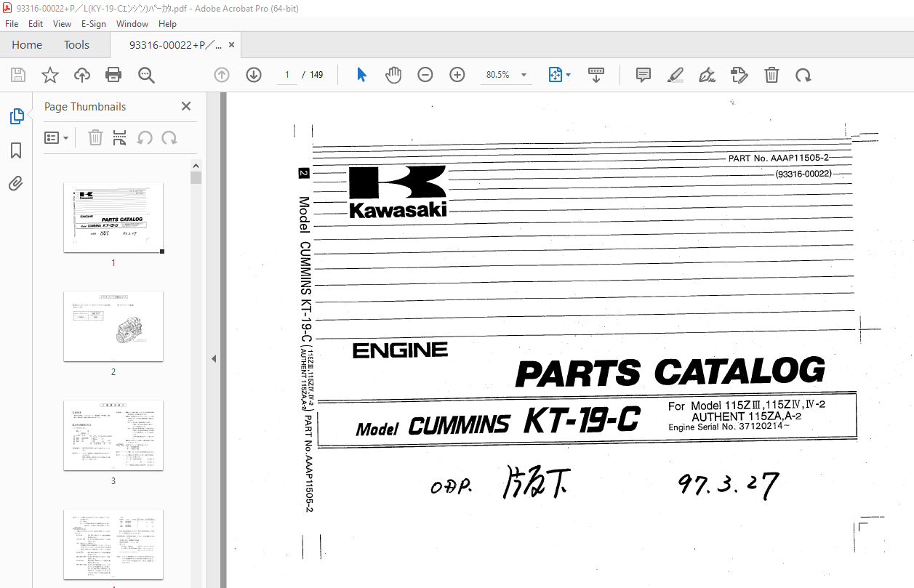
Task: Delete selected thumbnails in panel
Action: pyautogui.click(x=95, y=137)
